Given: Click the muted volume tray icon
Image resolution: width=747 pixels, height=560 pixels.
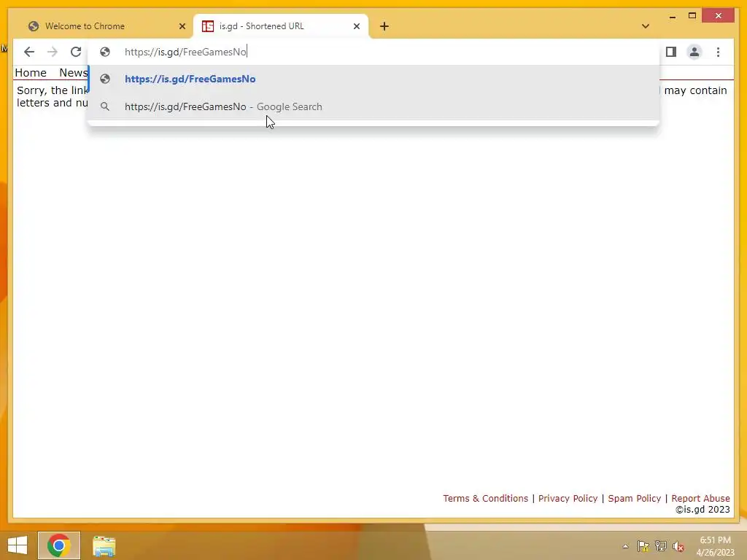Looking at the screenshot, I should click(x=678, y=546).
